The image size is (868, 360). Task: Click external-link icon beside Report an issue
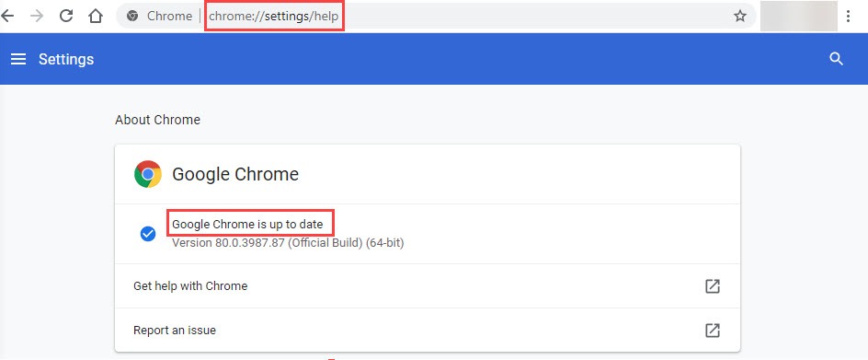point(713,331)
